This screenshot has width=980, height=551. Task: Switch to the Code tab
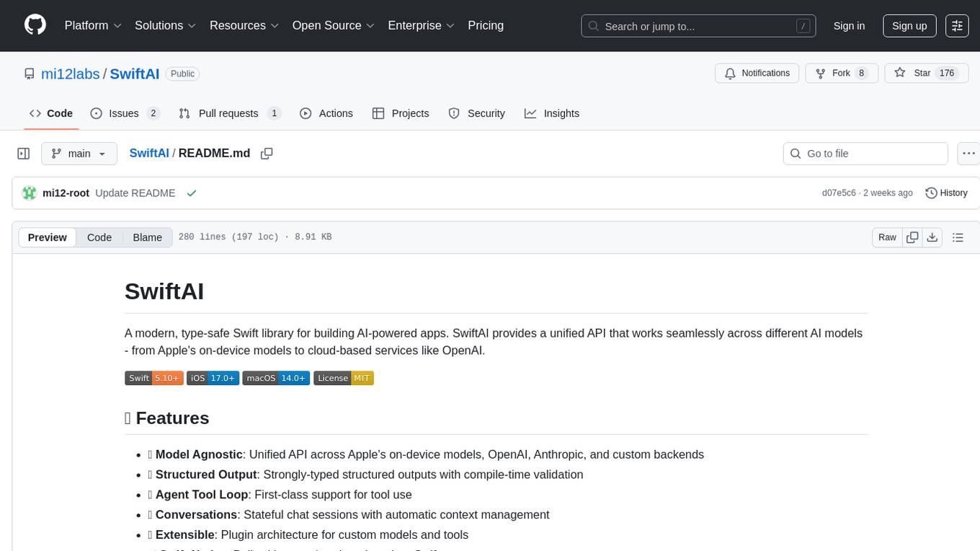[51, 113]
